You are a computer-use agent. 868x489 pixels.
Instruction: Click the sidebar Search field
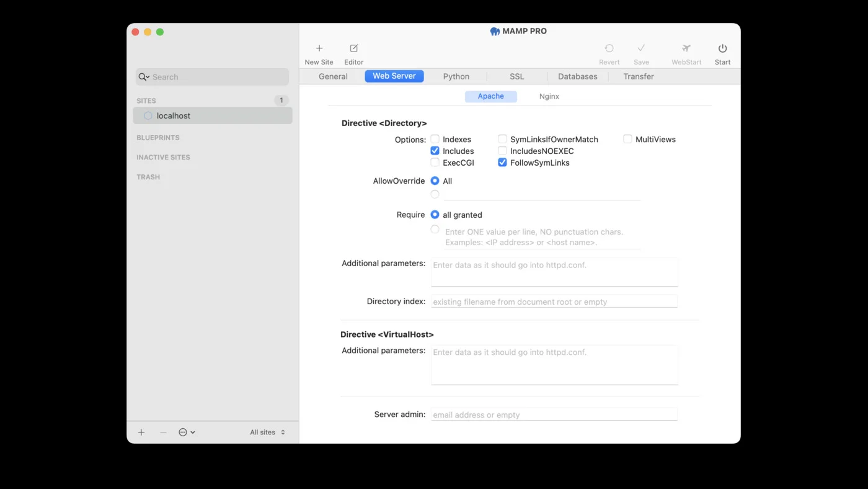[213, 77]
